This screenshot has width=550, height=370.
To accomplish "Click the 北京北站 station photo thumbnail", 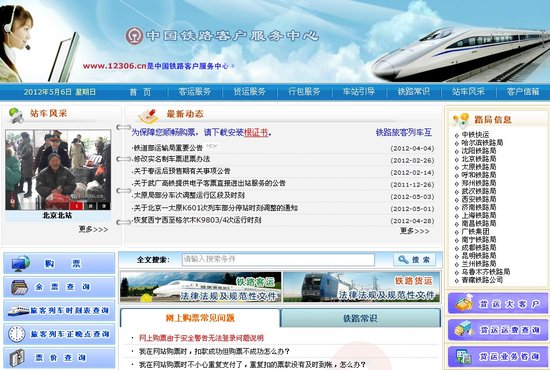I will (x=58, y=170).
